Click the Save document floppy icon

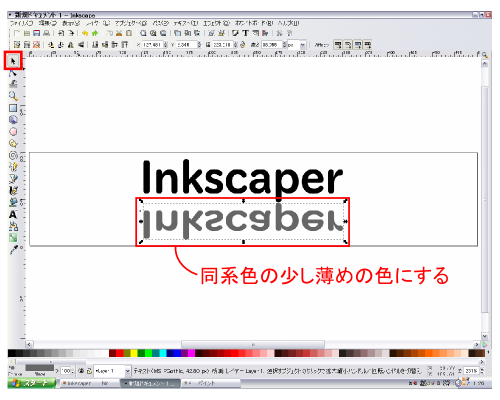[37, 33]
